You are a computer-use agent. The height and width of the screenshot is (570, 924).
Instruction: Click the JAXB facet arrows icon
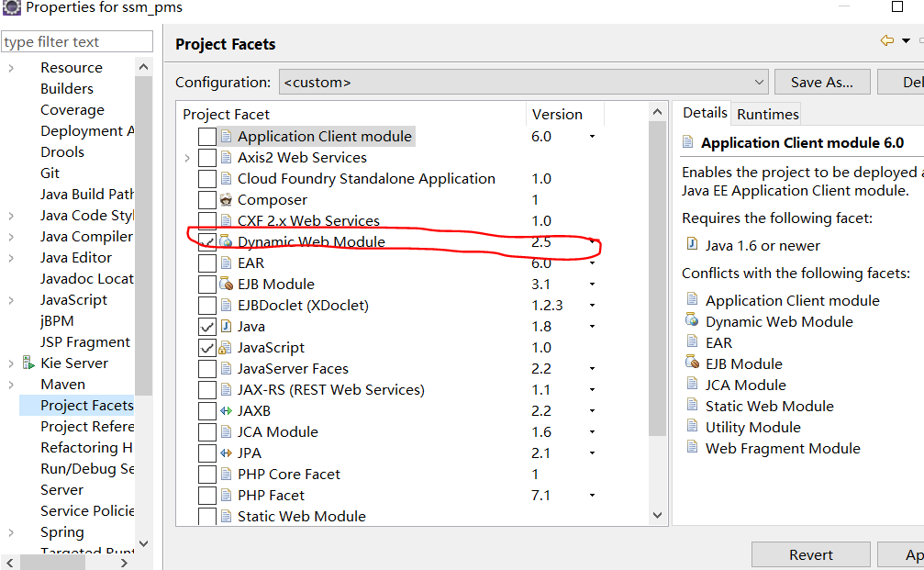point(226,411)
